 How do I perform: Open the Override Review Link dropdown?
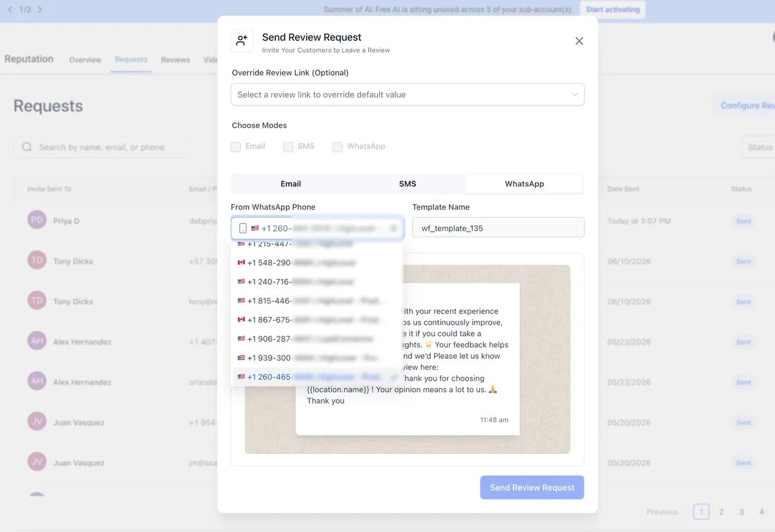408,94
